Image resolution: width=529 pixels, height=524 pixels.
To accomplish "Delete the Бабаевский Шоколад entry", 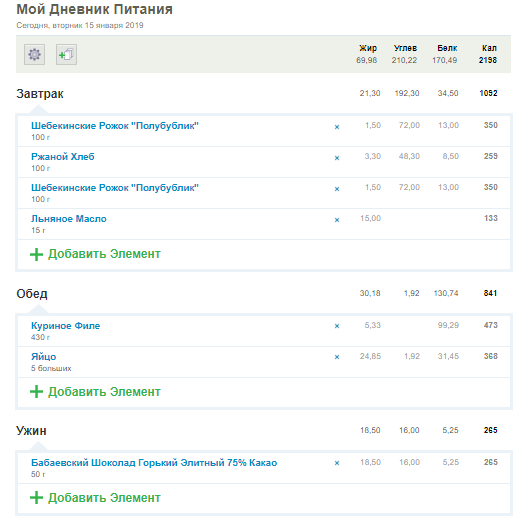I will coord(337,464).
